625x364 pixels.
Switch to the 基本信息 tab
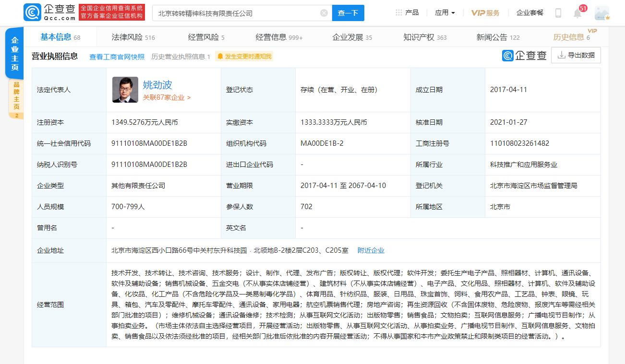pos(60,37)
